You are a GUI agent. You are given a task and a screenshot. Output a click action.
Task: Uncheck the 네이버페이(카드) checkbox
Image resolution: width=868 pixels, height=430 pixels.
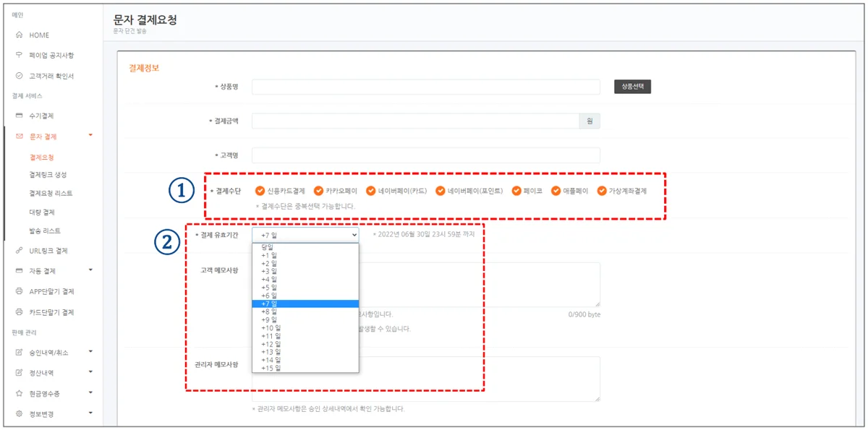pyautogui.click(x=370, y=191)
